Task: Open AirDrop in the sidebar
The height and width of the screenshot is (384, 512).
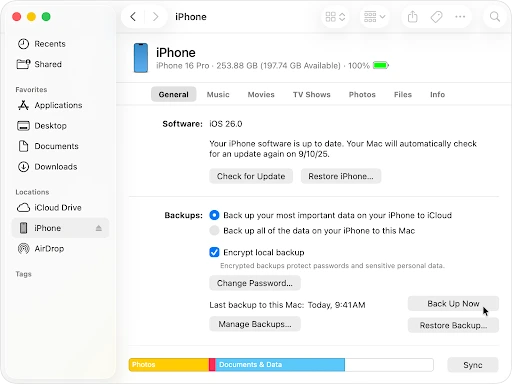Action: (x=60, y=249)
